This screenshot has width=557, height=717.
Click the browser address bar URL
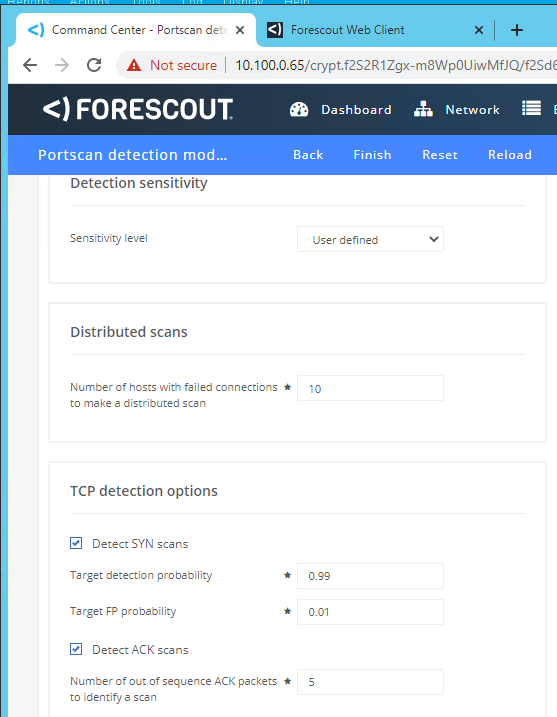[395, 65]
